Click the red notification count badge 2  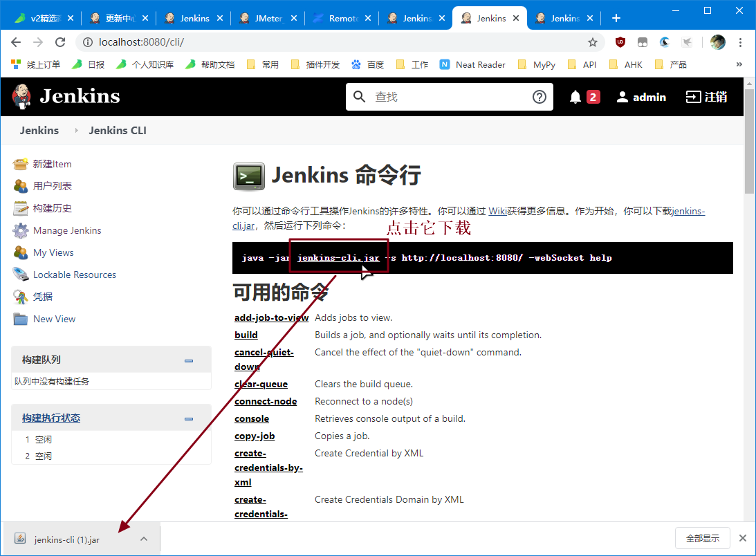(593, 97)
